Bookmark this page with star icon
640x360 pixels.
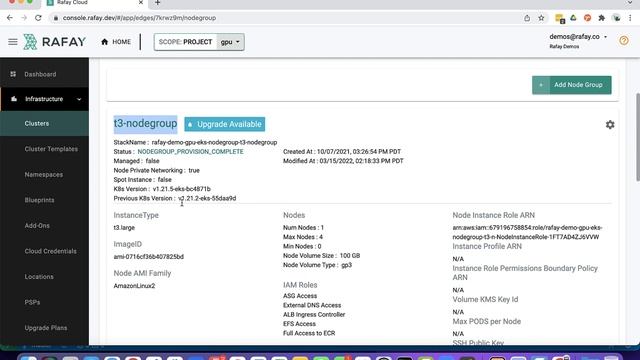click(x=541, y=18)
